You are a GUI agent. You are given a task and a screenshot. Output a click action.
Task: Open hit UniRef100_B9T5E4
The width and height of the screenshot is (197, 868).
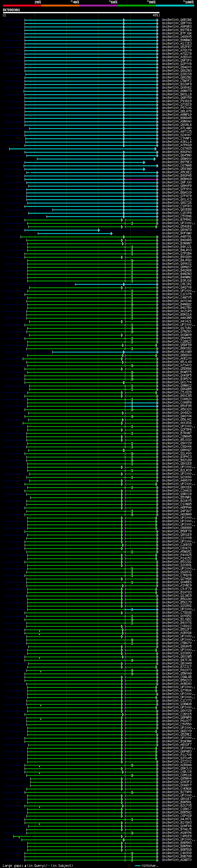click(x=177, y=30)
